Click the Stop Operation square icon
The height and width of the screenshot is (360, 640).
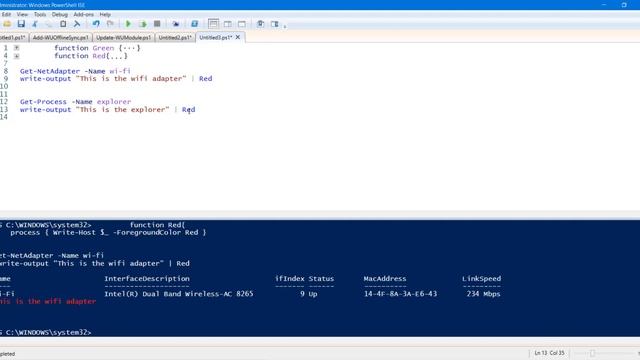tap(157, 24)
